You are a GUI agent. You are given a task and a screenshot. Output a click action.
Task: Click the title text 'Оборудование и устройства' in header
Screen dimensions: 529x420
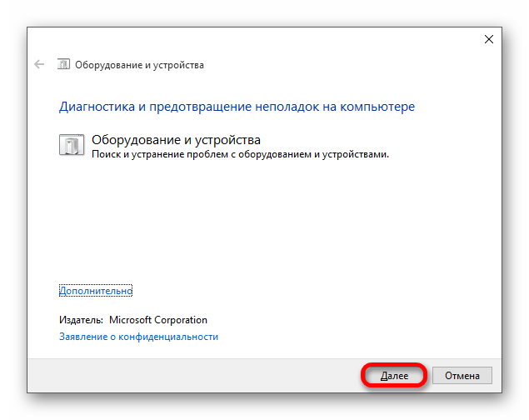click(139, 65)
